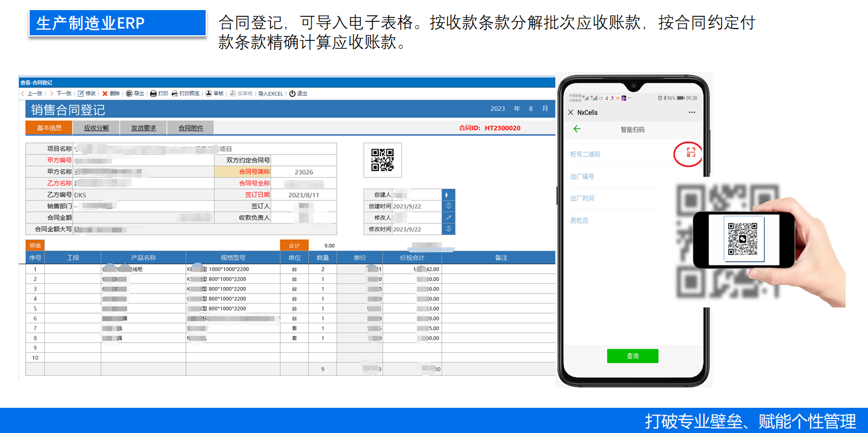The height and width of the screenshot is (433, 868).
Task: Click the 创建时间 value 2023/9/22
Action: tap(408, 206)
